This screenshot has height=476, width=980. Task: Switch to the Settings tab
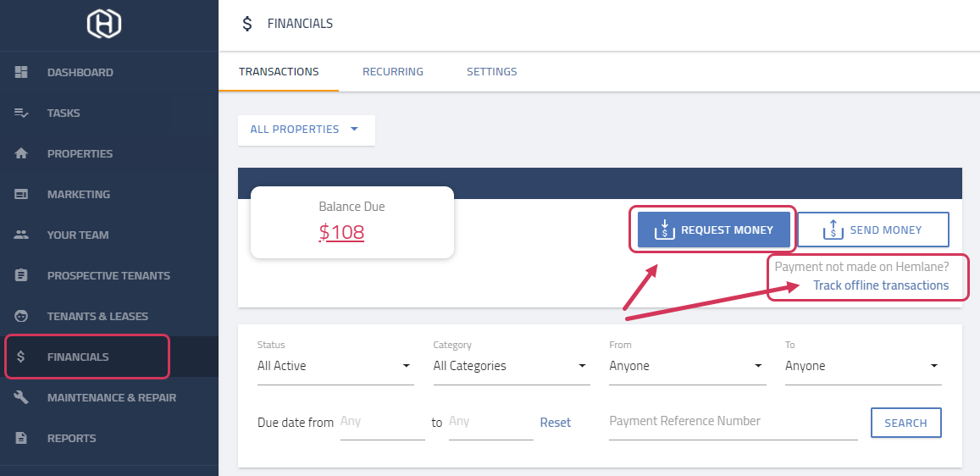pyautogui.click(x=491, y=72)
